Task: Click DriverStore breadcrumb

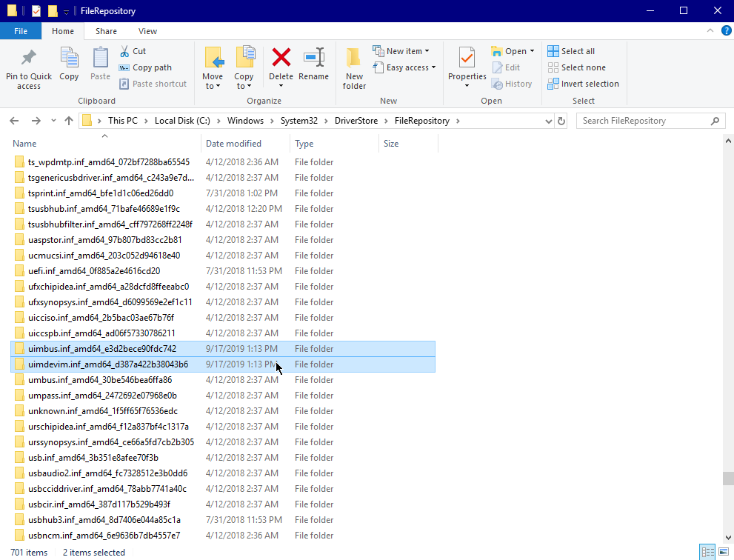Action: (x=356, y=121)
